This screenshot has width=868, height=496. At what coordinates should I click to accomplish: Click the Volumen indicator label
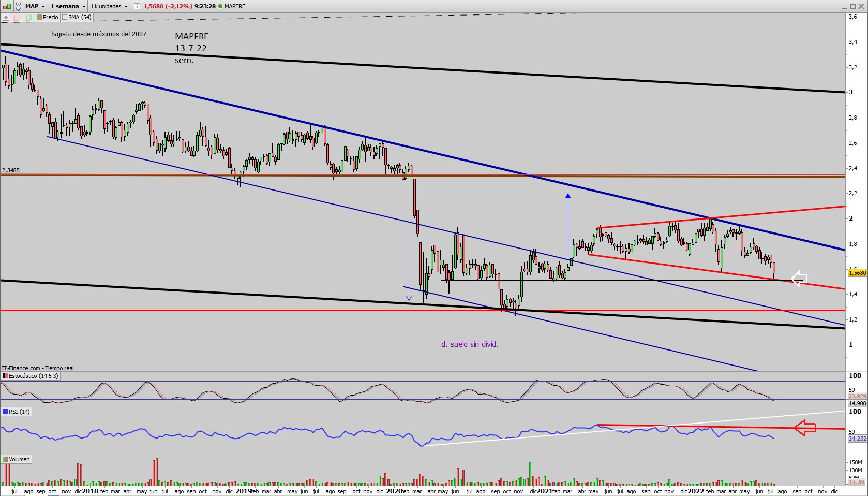pos(19,459)
